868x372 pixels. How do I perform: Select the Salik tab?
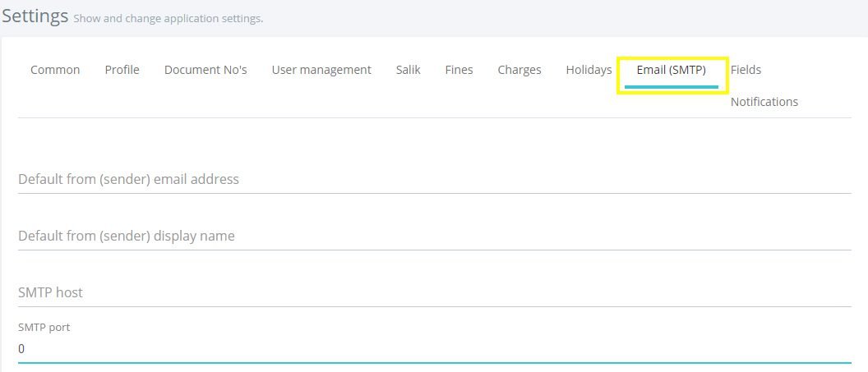[x=408, y=70]
